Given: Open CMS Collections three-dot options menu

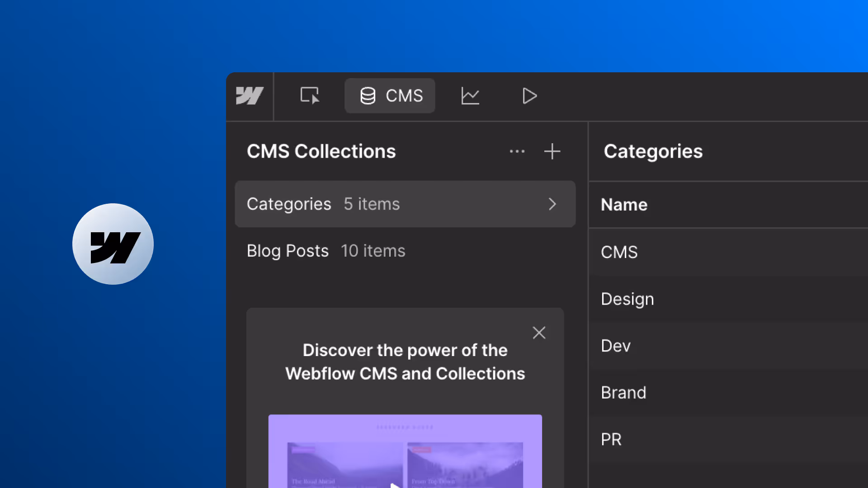Looking at the screenshot, I should (517, 151).
